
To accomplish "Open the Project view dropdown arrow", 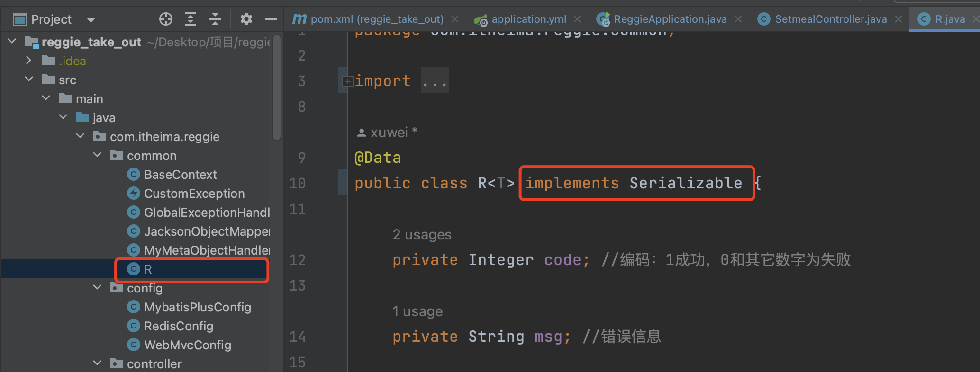I will 91,20.
